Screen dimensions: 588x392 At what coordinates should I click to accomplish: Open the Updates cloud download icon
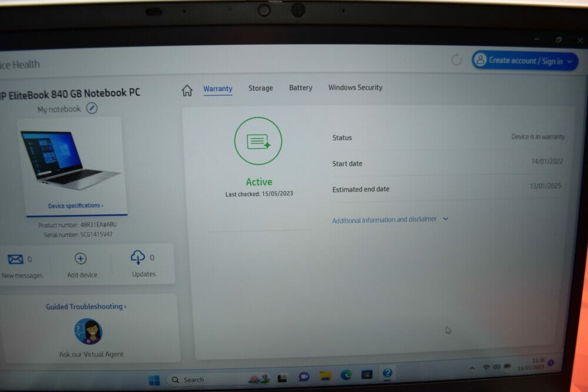click(138, 257)
